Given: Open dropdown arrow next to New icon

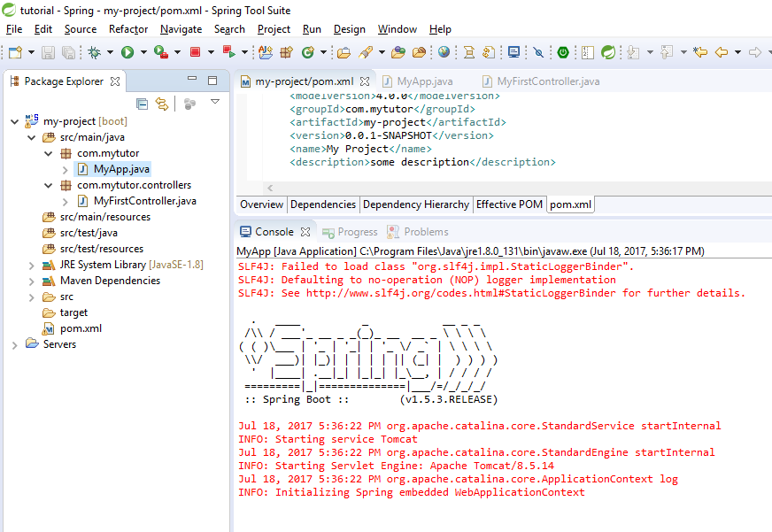Looking at the screenshot, I should click(31, 52).
